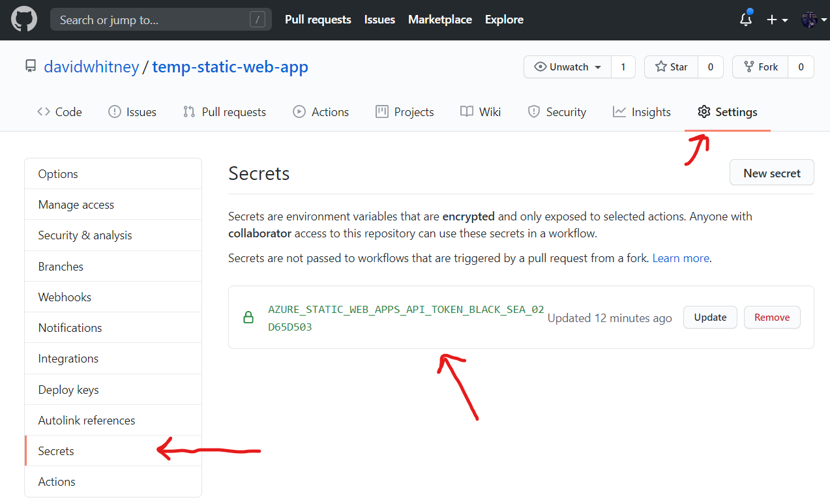
Task: Select Autolink references in the sidebar
Action: coord(113,421)
